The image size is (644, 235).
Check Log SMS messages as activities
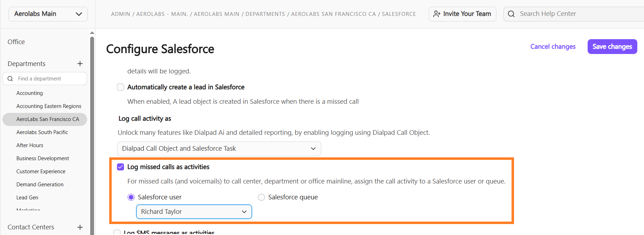point(117,232)
